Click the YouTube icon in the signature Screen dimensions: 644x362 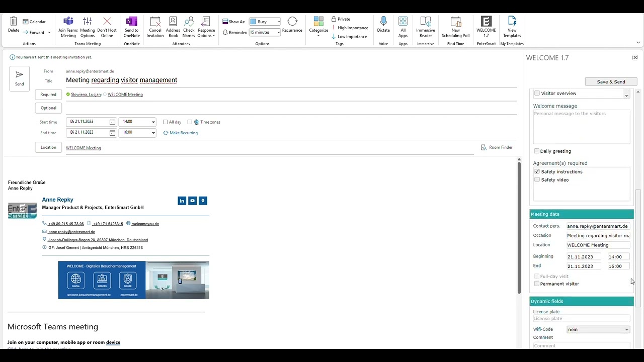click(192, 201)
